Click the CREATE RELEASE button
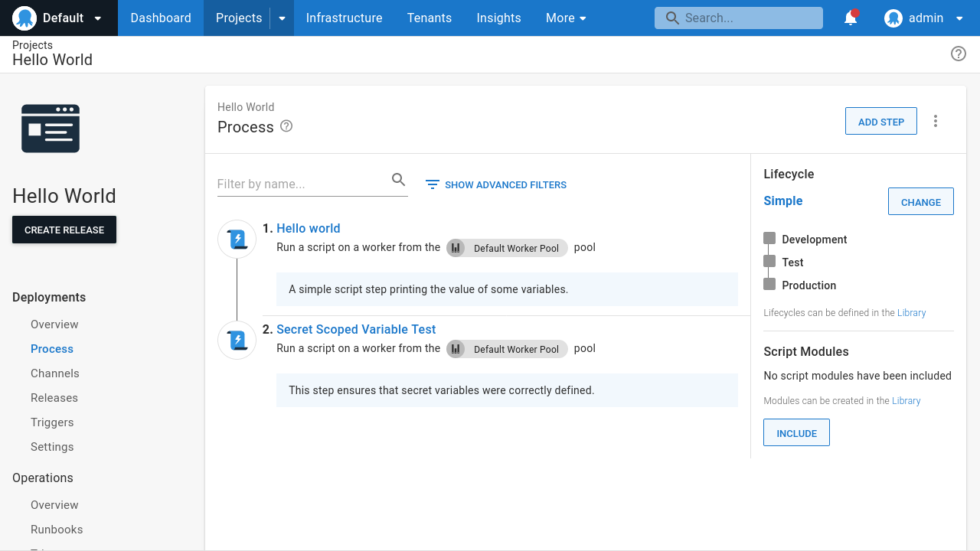Screen dimensions: 980x551 coord(64,230)
